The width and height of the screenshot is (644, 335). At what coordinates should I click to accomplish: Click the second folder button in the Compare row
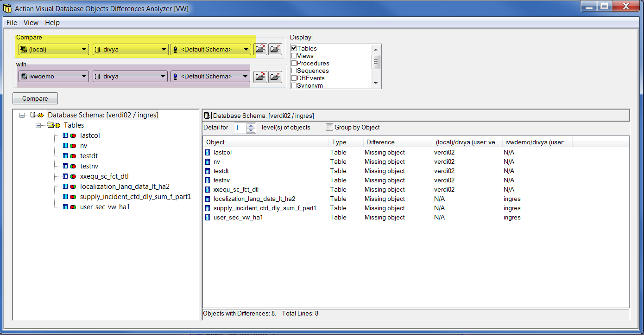275,49
